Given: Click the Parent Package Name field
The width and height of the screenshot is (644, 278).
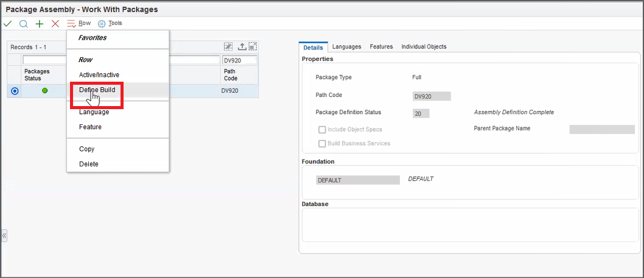Looking at the screenshot, I should pos(602,129).
